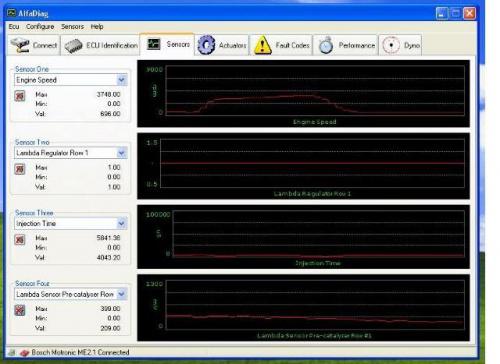The image size is (500, 364).
Task: Open ECU Identification chip icon
Action: [x=73, y=46]
